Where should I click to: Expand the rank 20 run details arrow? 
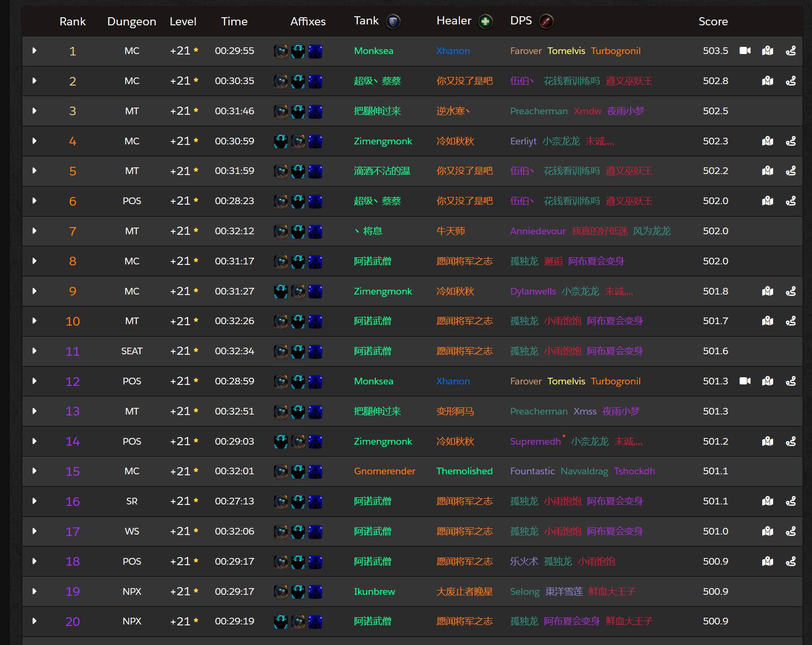[x=34, y=621]
